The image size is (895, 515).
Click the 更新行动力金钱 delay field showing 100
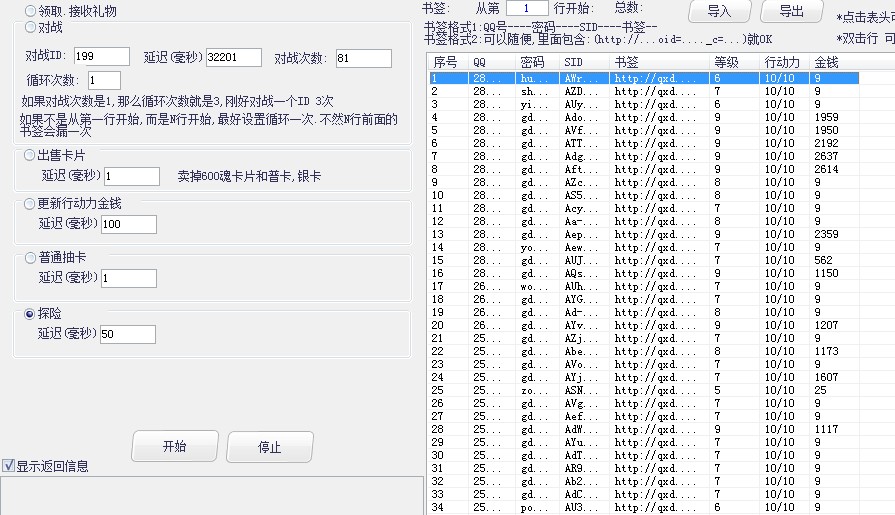click(x=128, y=224)
